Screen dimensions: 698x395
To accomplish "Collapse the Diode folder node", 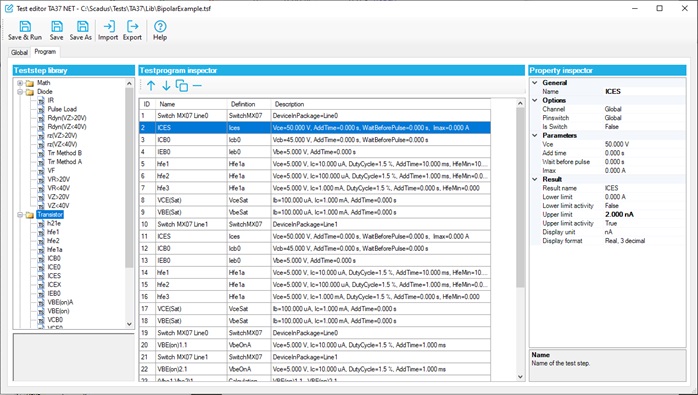I will [20, 92].
